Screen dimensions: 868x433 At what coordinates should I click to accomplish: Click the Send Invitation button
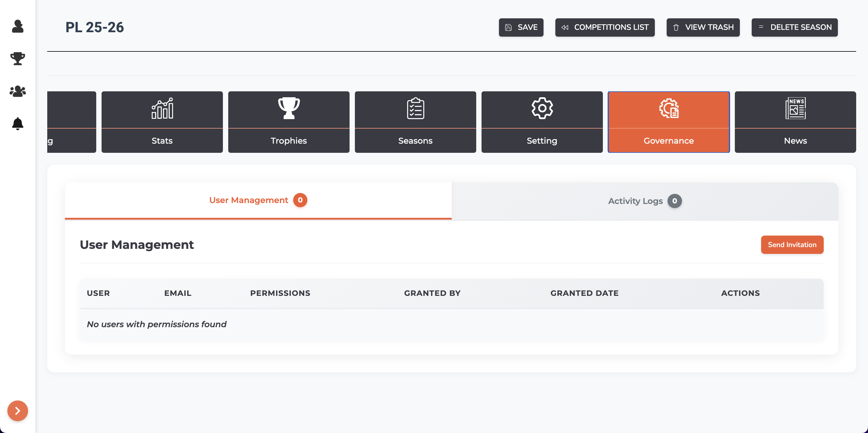click(792, 245)
